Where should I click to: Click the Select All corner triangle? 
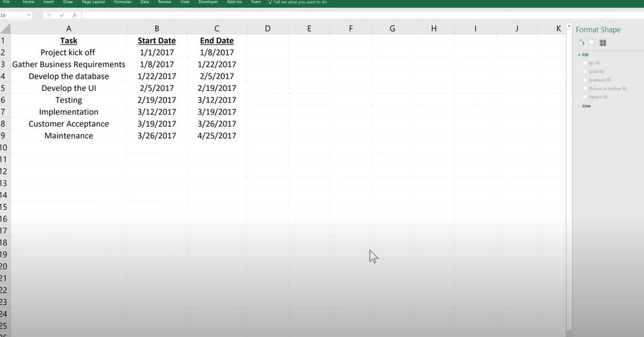(x=5, y=29)
